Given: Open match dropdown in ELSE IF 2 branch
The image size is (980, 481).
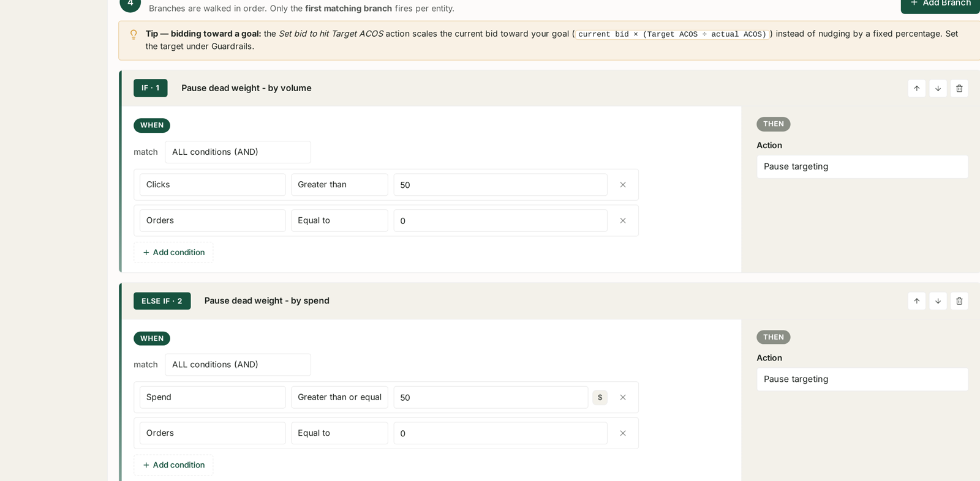Looking at the screenshot, I should coord(238,365).
